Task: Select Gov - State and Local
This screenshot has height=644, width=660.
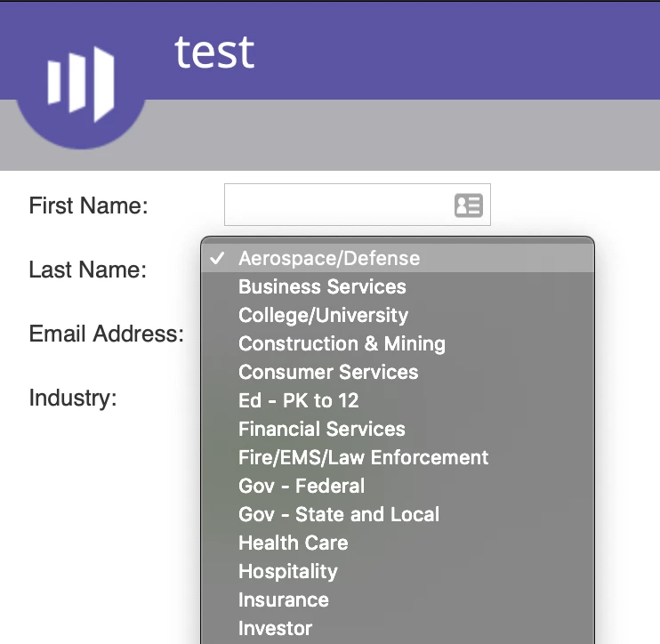Action: (339, 515)
